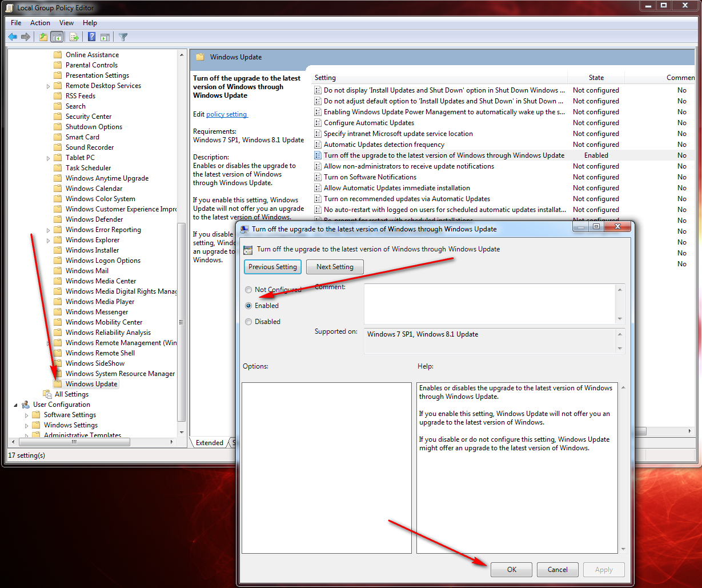Select the Windows Mobility Center tree item
The image size is (702, 588).
(104, 322)
